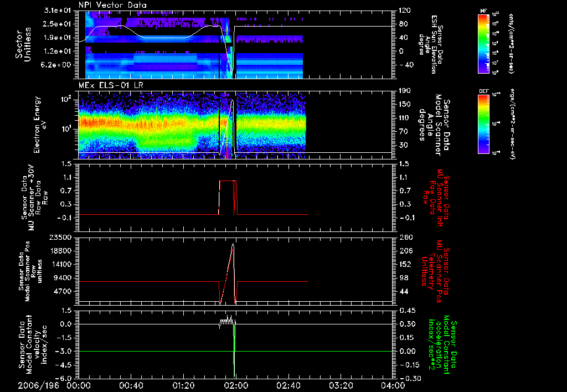Click the '03:20' time axis tick
This screenshot has width=567, height=392.
(x=341, y=386)
